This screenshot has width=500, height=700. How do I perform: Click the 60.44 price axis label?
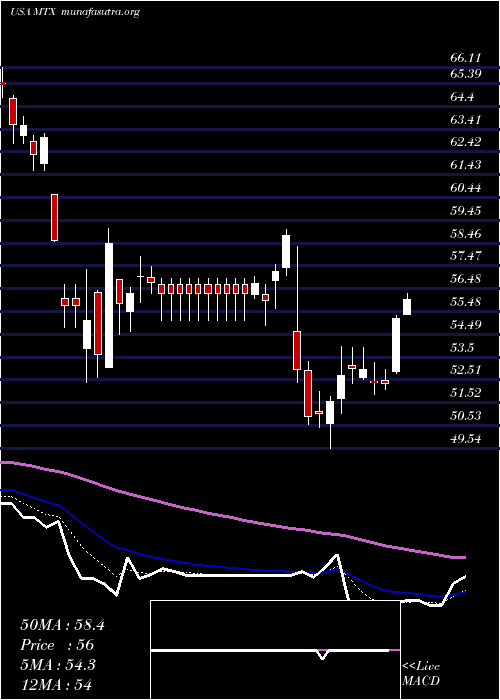point(466,188)
